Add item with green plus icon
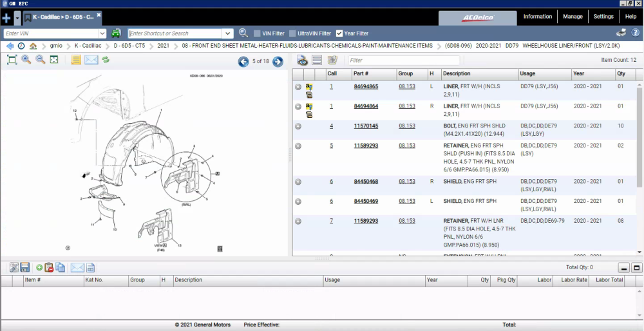The image size is (644, 331). [39, 268]
